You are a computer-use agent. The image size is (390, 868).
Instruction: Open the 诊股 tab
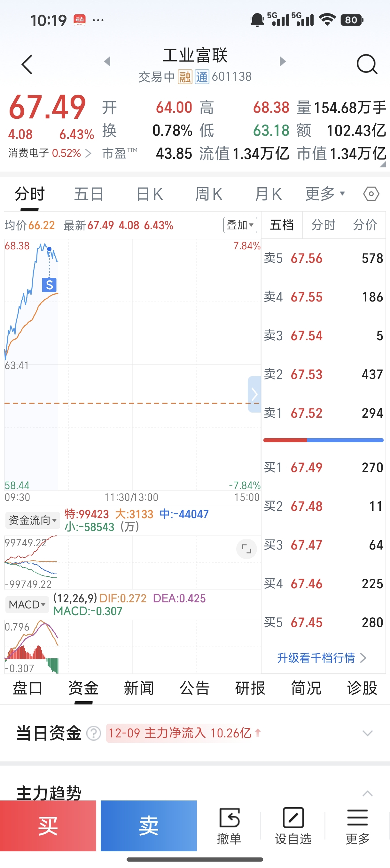point(362,688)
